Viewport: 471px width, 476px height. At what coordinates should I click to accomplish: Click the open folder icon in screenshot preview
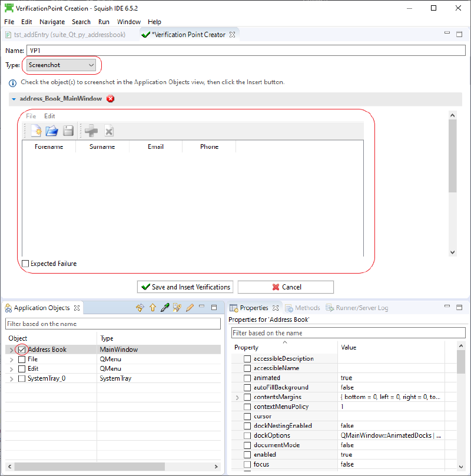click(52, 131)
